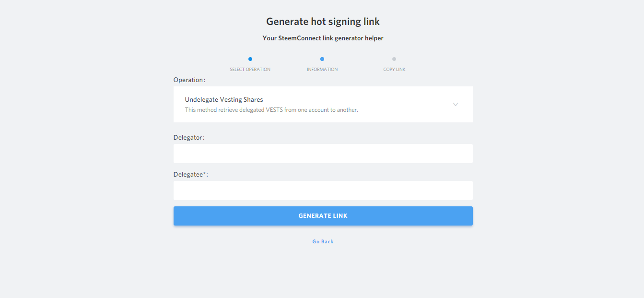The height and width of the screenshot is (298, 644).
Task: Click the colon after the Delegator label
Action: (x=203, y=138)
